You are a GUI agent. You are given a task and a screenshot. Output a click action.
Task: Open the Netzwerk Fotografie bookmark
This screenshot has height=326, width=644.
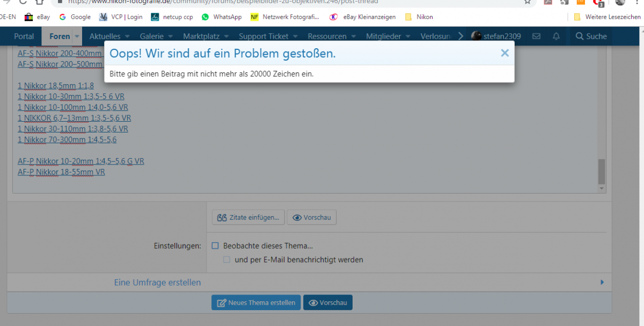pyautogui.click(x=285, y=17)
